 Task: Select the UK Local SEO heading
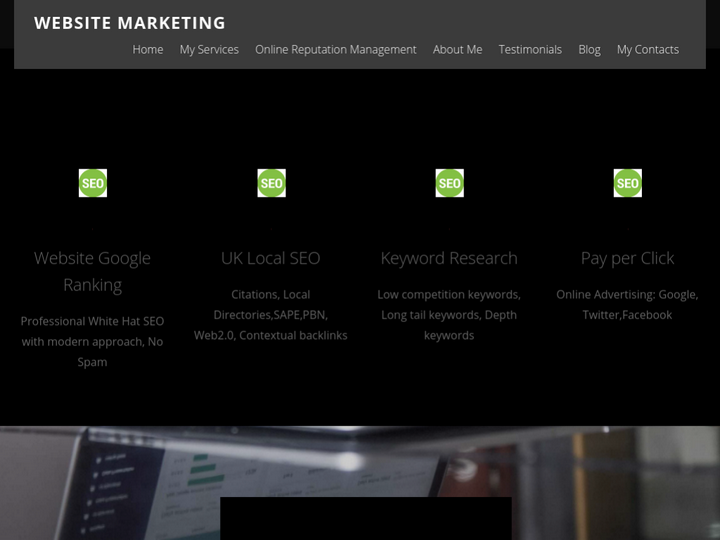coord(271,258)
